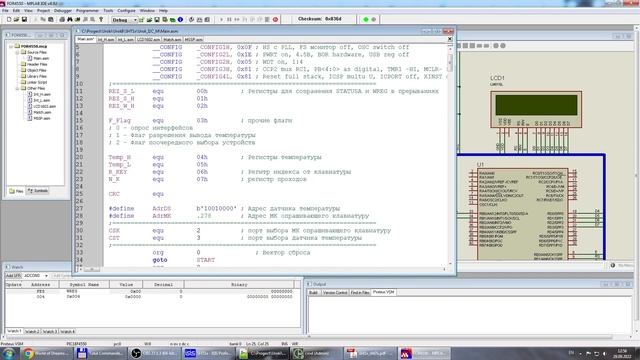Image resolution: width=640 pixels, height=360 pixels.
Task: Open the Tools menu
Action: point(108,11)
